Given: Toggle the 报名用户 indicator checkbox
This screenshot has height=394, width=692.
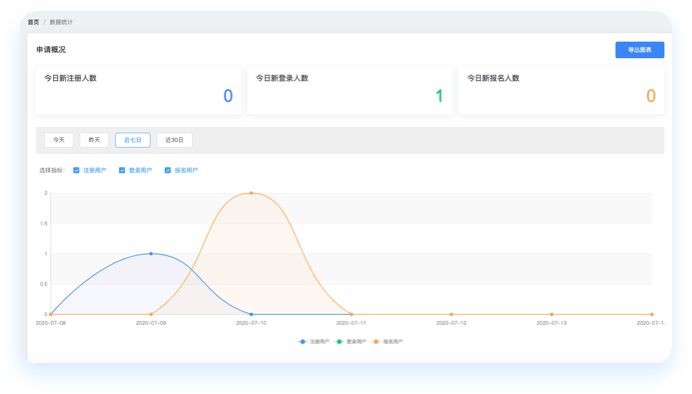Looking at the screenshot, I should click(168, 170).
